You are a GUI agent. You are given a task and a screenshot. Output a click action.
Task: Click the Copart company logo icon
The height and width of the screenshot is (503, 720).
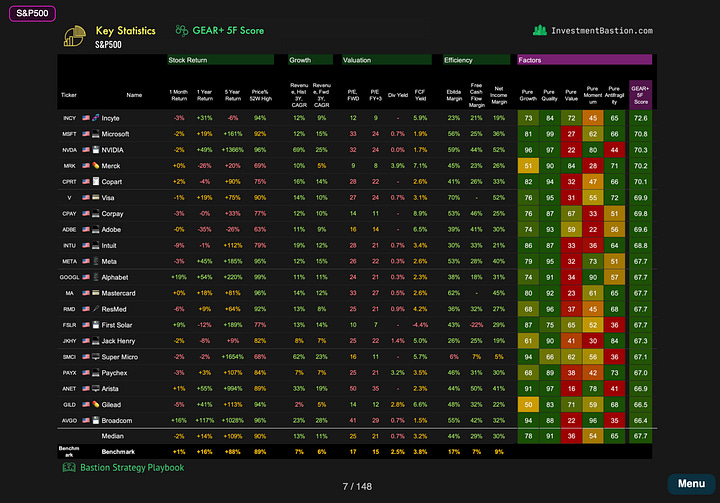coord(96,181)
